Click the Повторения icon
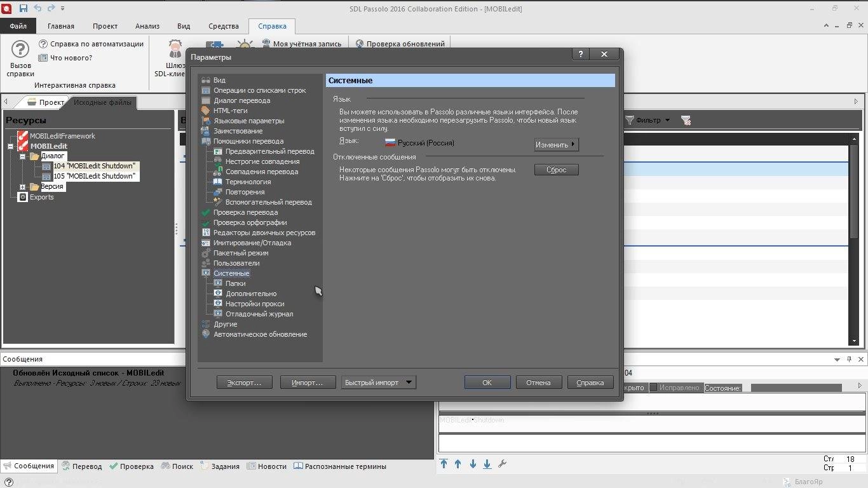Screen dimensions: 868x488 [218, 192]
